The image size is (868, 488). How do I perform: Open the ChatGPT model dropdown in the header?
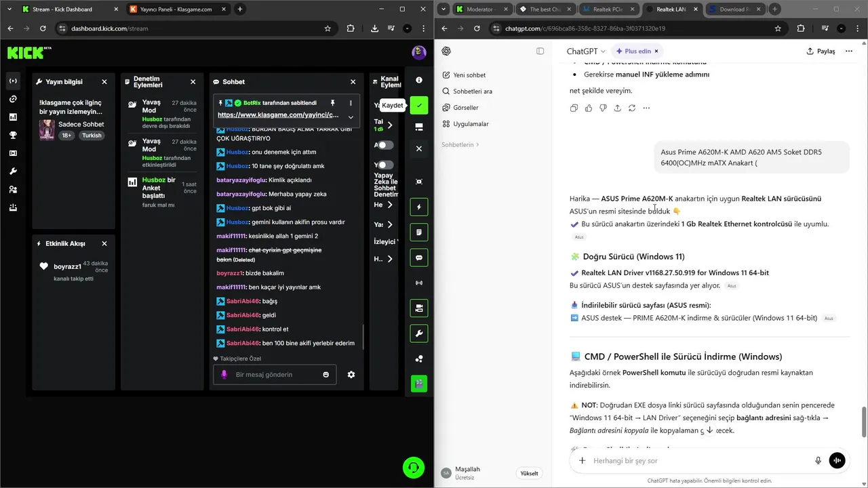coord(587,51)
